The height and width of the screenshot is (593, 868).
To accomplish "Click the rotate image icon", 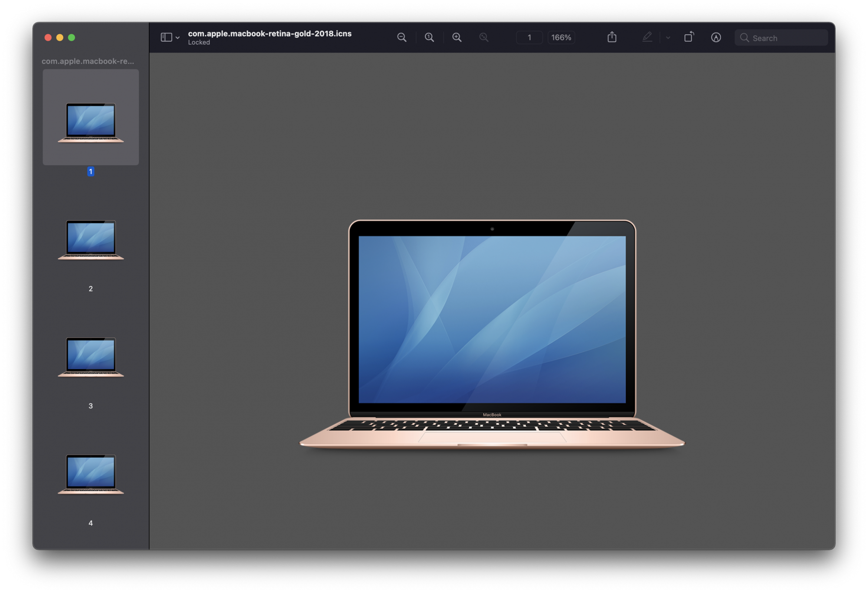I will click(x=689, y=37).
